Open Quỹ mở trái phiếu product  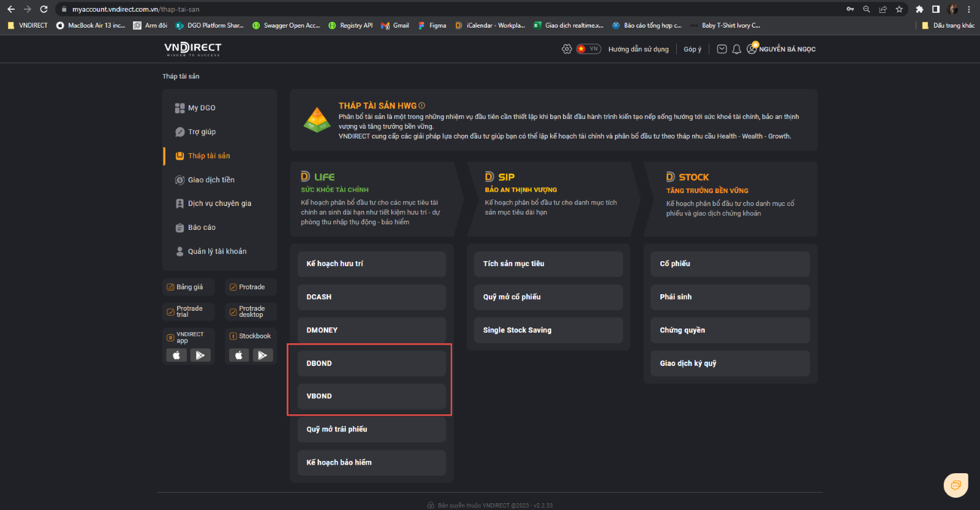(x=372, y=429)
